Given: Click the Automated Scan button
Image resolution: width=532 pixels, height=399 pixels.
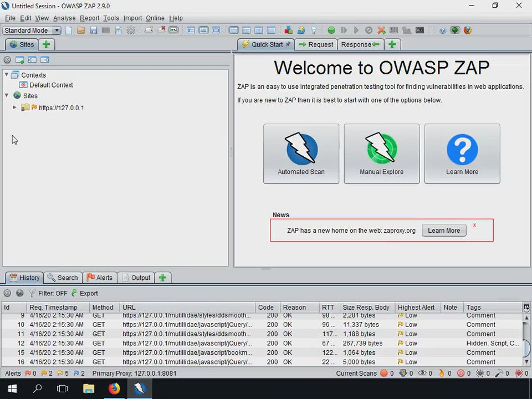Looking at the screenshot, I should point(301,154).
